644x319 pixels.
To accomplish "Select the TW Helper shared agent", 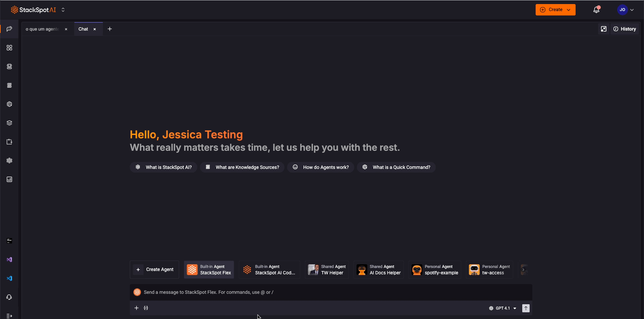I will [x=327, y=270].
